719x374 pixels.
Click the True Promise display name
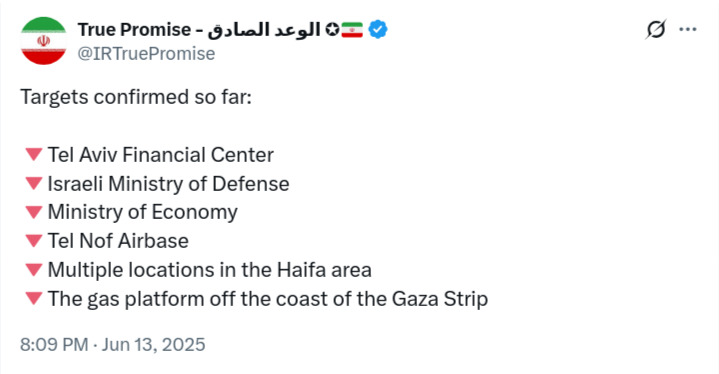point(199,30)
